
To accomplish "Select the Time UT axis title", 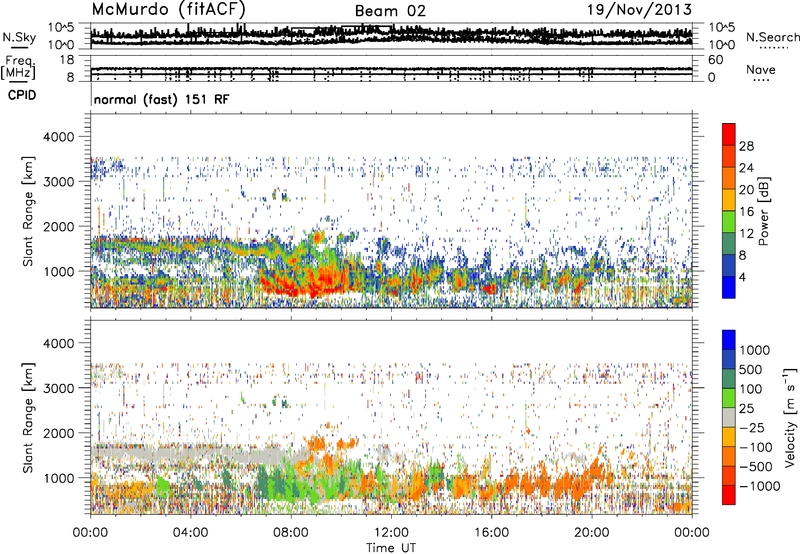I will click(391, 548).
